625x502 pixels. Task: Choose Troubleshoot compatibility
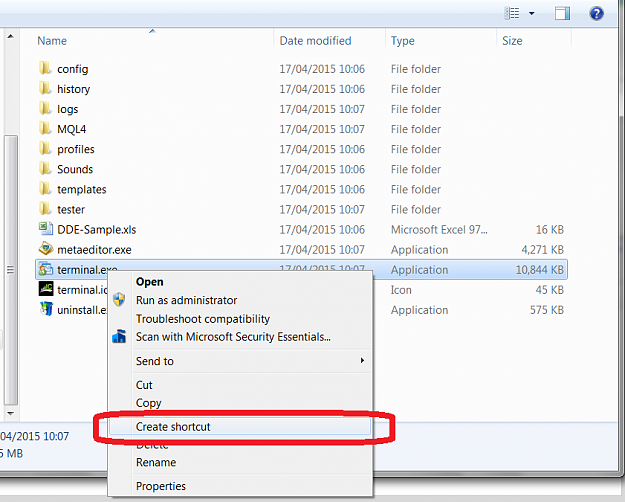[x=203, y=319]
